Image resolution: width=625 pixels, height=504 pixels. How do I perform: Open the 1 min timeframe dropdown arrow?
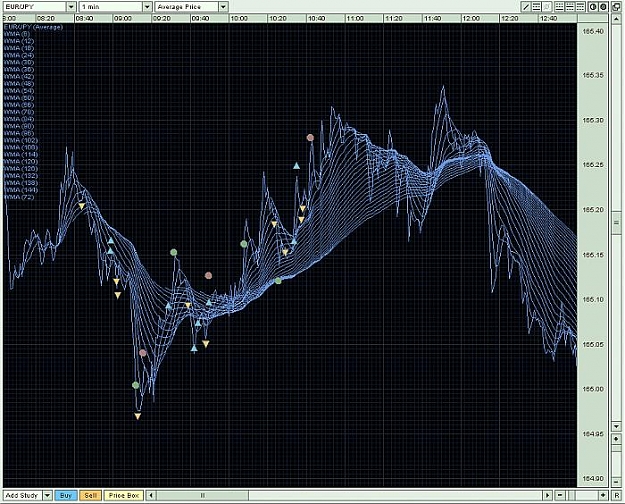(x=147, y=7)
